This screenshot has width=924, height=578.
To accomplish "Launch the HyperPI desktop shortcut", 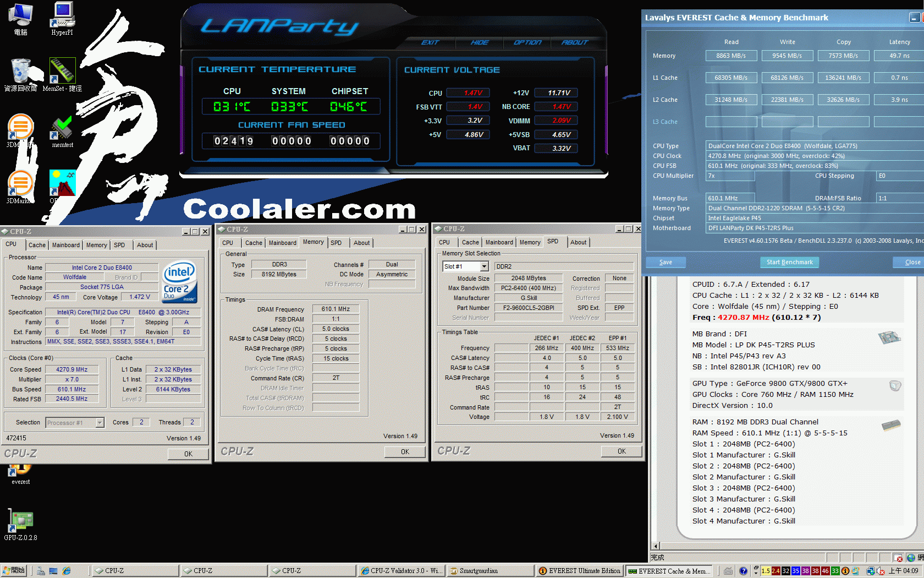I will [62, 19].
